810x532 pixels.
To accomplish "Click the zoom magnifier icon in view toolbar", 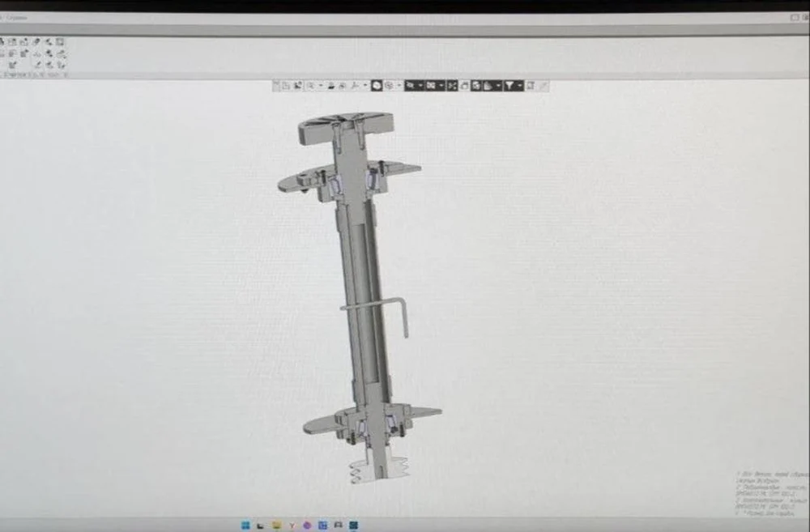I will (310, 85).
